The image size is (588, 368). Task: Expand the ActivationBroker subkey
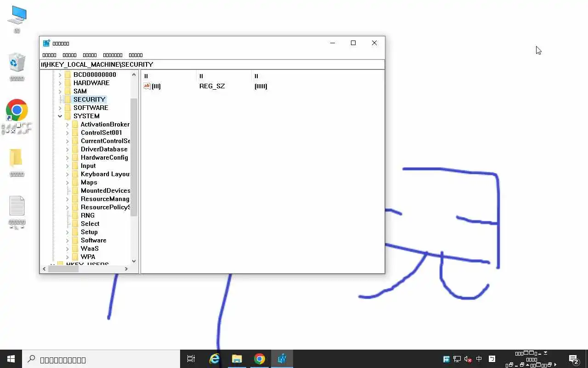point(67,124)
